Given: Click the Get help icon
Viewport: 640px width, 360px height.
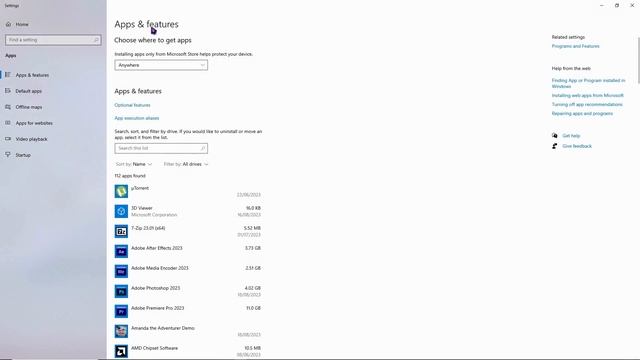Looking at the screenshot, I should [x=554, y=136].
